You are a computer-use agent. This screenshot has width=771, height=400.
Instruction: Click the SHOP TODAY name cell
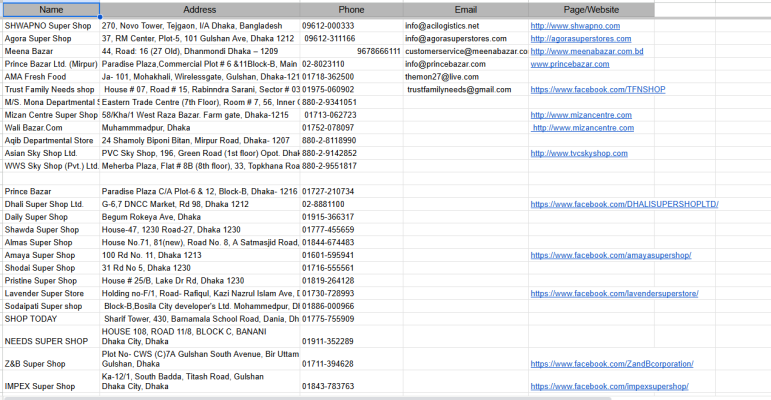(31, 319)
